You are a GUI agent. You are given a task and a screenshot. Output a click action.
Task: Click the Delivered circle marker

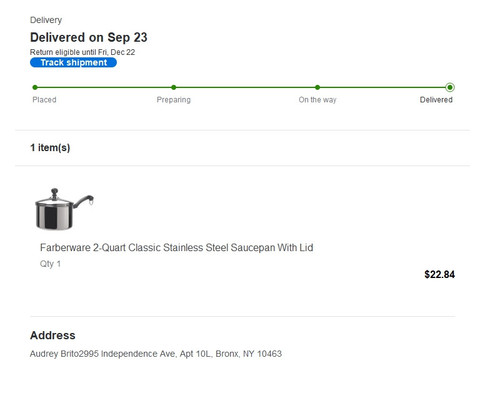(450, 87)
